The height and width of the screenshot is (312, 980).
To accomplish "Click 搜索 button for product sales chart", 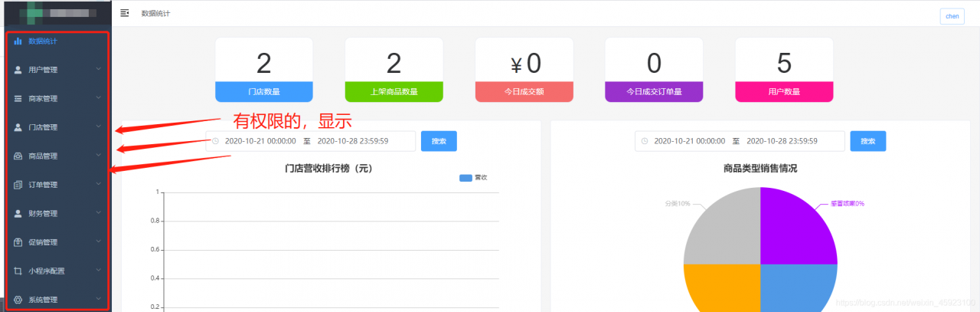I will (867, 141).
